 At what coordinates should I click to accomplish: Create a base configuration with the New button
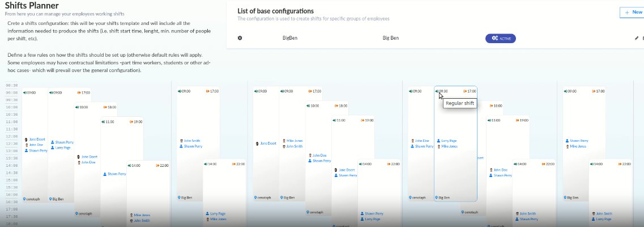click(633, 12)
